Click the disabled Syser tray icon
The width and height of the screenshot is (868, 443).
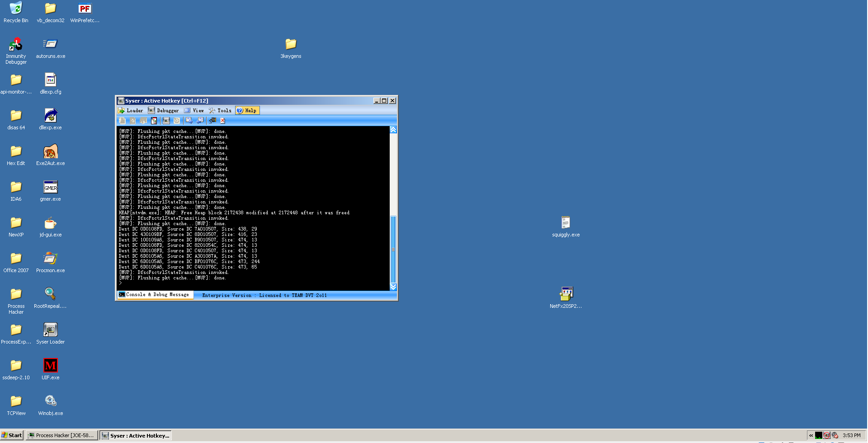pyautogui.click(x=826, y=435)
